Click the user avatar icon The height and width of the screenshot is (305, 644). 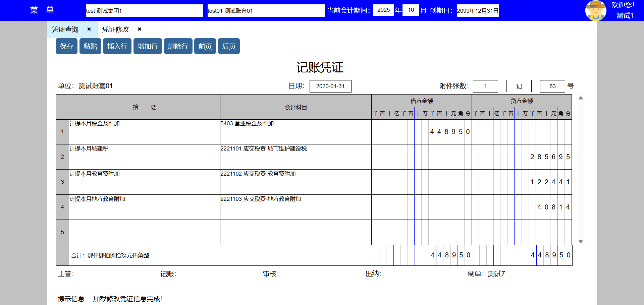point(595,10)
